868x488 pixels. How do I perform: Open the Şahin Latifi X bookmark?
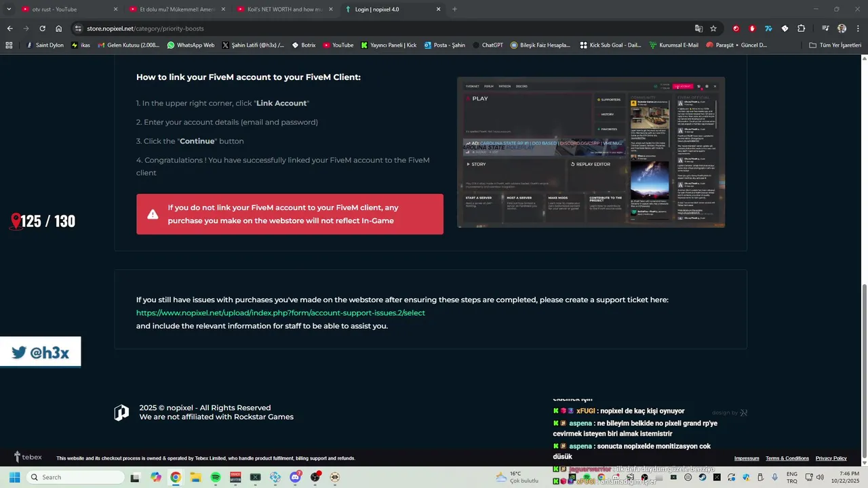[253, 45]
